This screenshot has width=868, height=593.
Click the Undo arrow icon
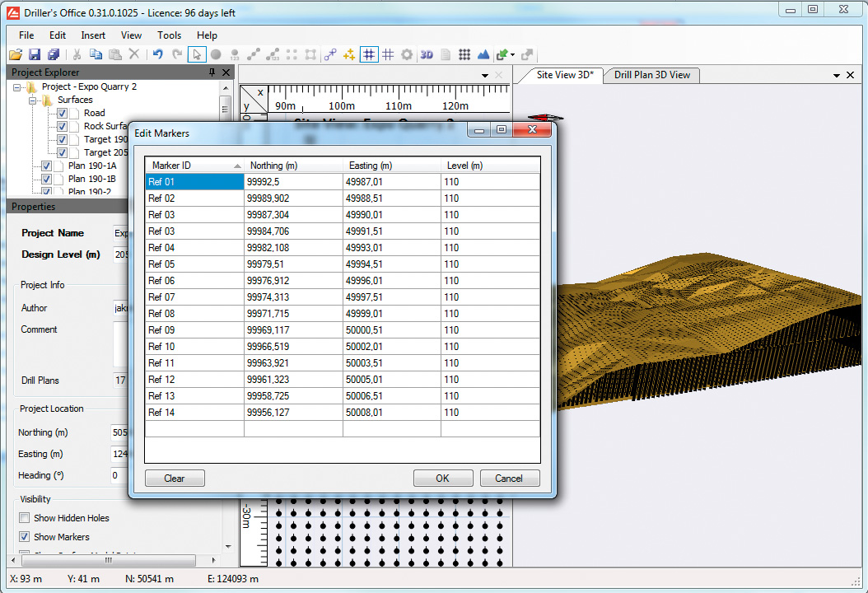click(157, 54)
